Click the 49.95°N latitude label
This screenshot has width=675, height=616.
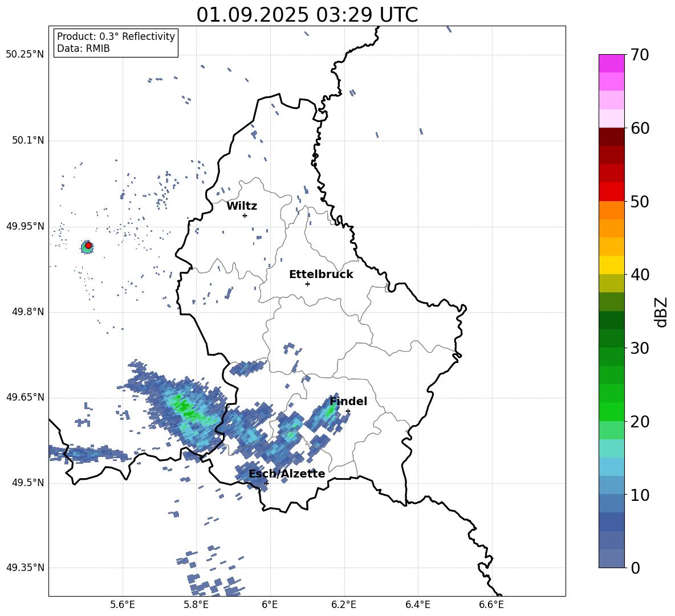[25, 226]
